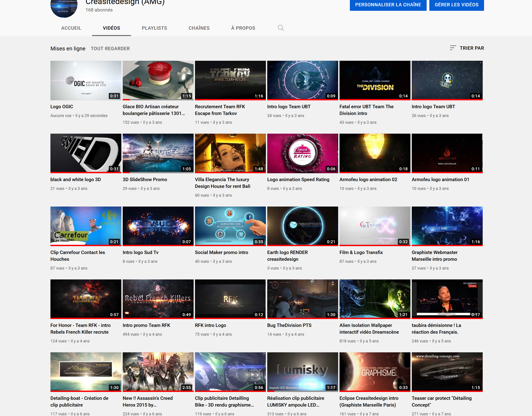Open the Carrefour Contact les Houches thumbnail
This screenshot has width=532, height=416.
(86, 226)
